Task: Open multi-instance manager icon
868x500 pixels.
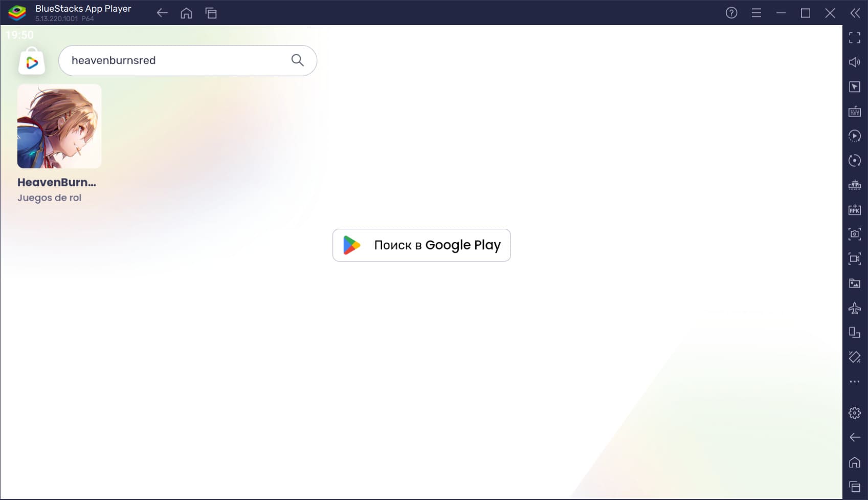Action: (855, 332)
